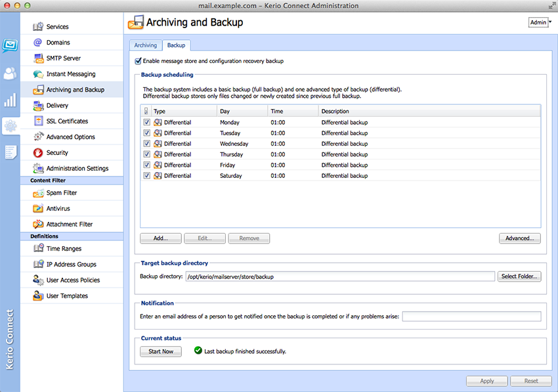Click the Spam Filter sidebar icon
This screenshot has height=392, width=558.
coord(38,193)
